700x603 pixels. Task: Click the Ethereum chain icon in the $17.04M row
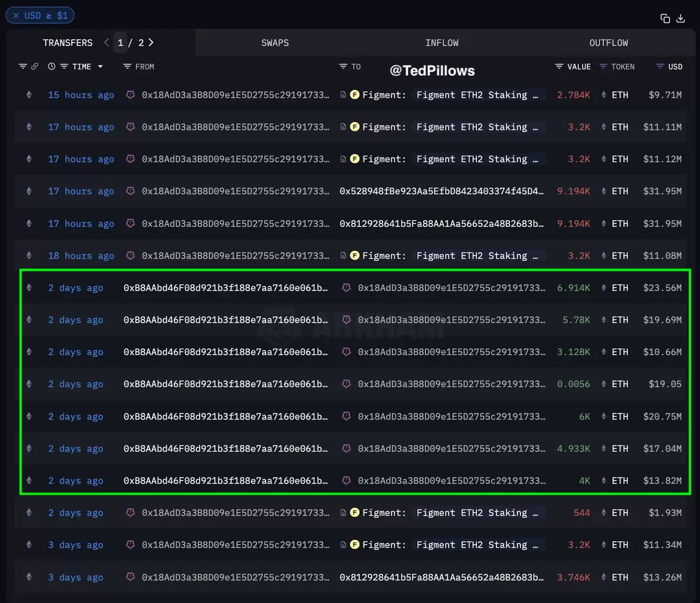click(29, 449)
